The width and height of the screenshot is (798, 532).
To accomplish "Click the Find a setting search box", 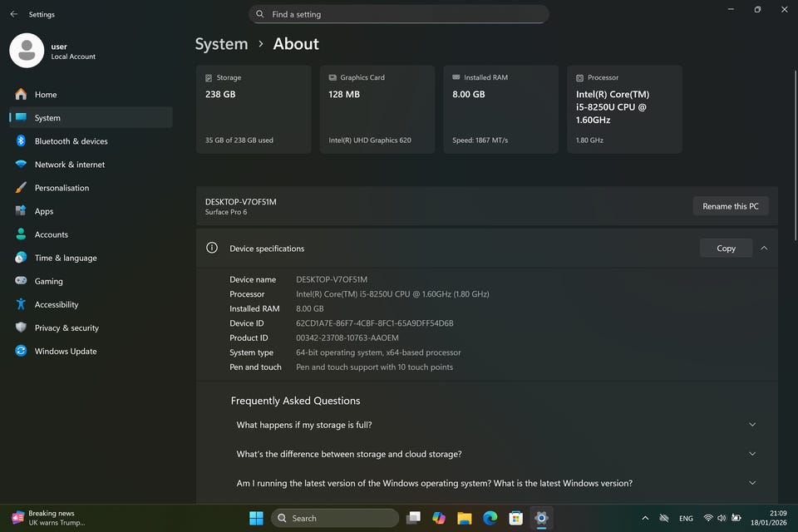I will point(398,14).
